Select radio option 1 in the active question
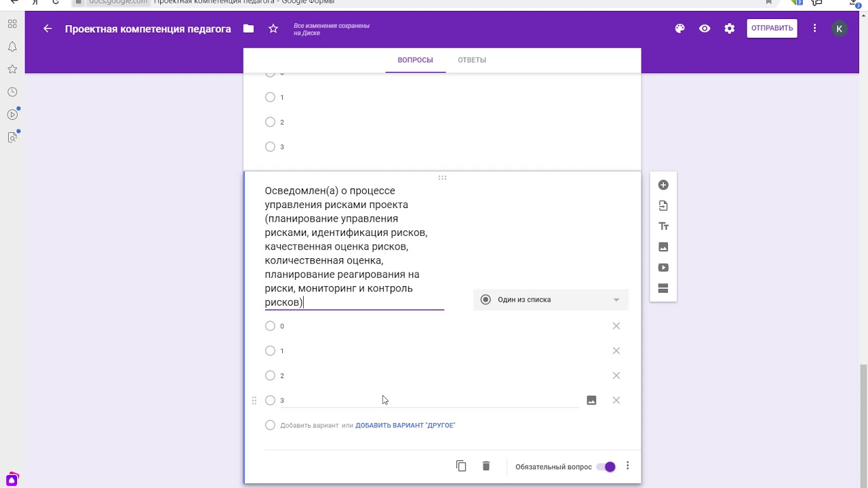 tap(270, 350)
